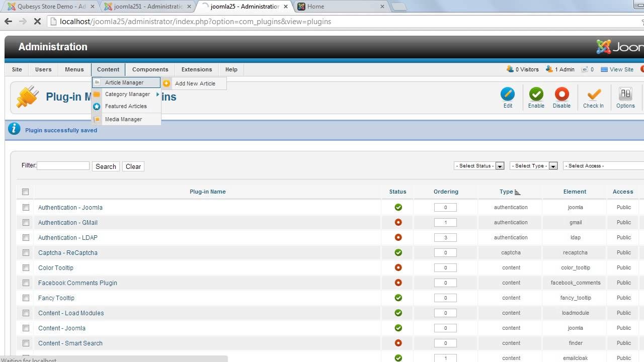Check the box for Content - Load Modules
The image size is (644, 362).
pyautogui.click(x=26, y=313)
